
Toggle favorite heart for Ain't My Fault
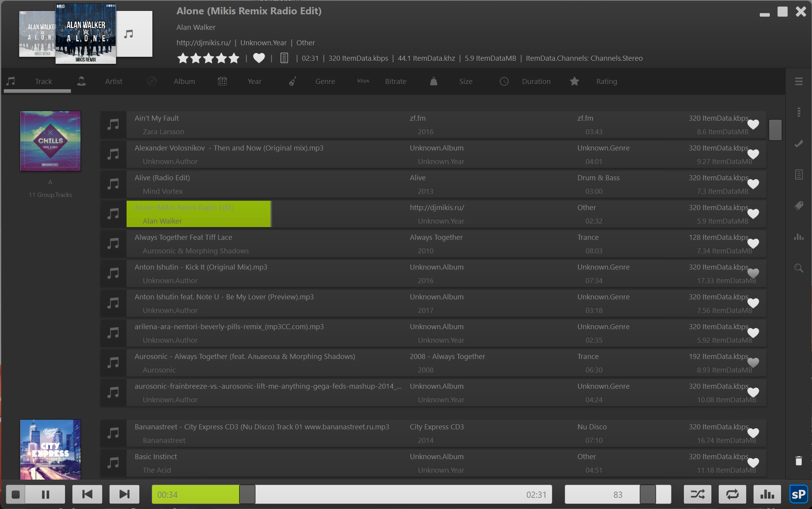753,125
